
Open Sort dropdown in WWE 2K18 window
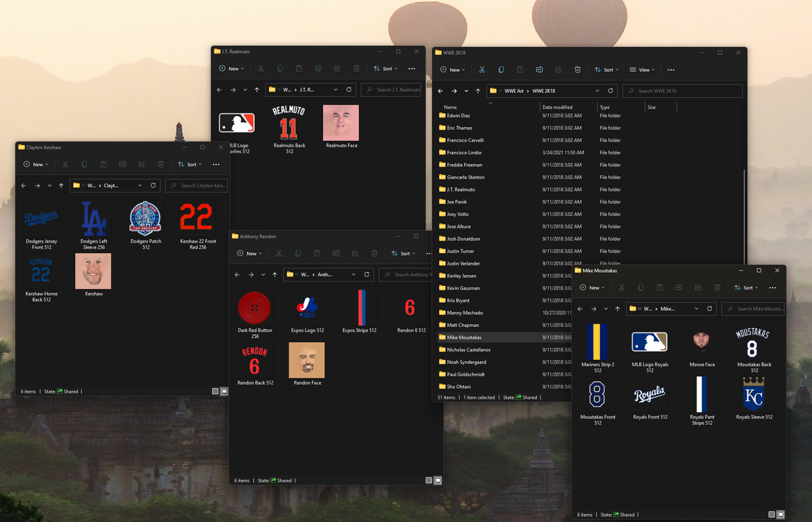point(607,70)
